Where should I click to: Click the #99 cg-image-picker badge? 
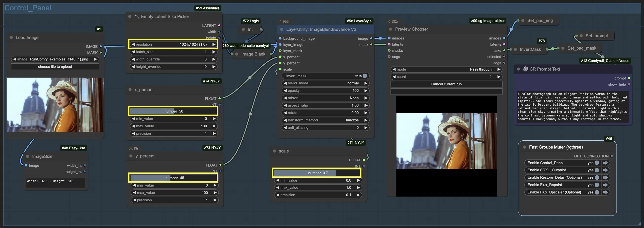[x=487, y=21]
